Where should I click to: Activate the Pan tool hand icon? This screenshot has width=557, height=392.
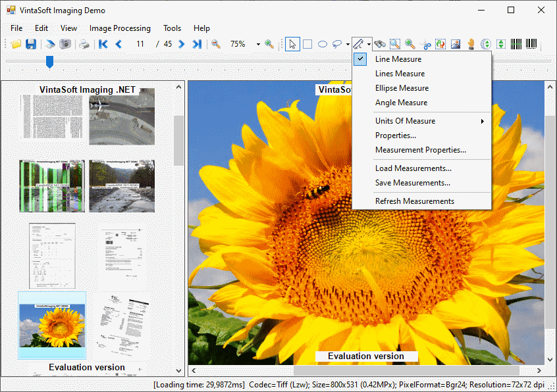pyautogui.click(x=470, y=44)
